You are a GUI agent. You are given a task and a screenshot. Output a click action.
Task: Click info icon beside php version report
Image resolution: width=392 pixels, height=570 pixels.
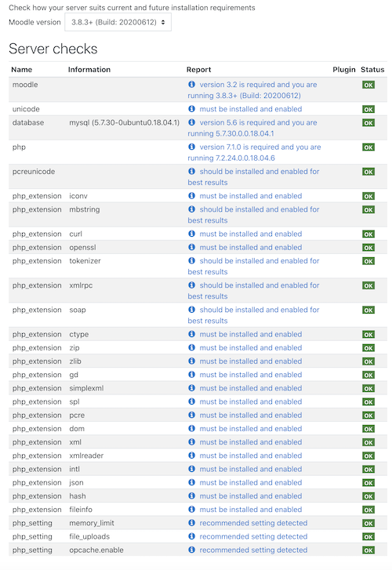click(x=191, y=147)
